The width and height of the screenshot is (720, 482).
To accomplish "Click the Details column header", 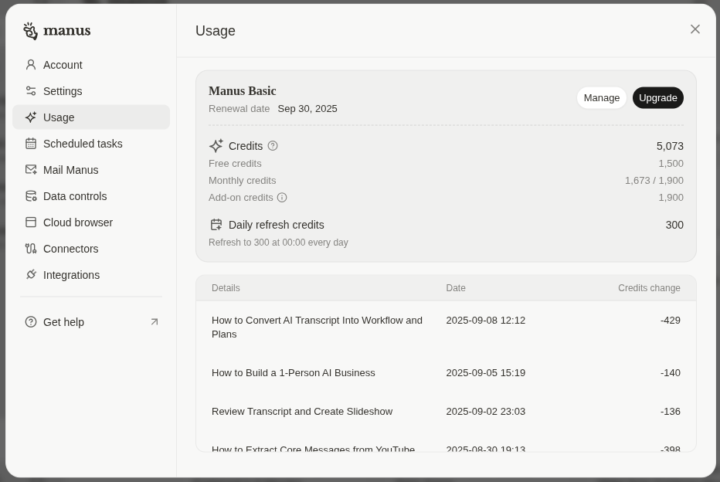I will [x=225, y=288].
